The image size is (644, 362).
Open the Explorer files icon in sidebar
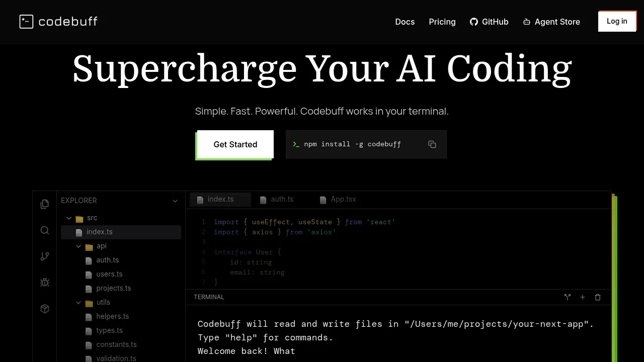(45, 204)
